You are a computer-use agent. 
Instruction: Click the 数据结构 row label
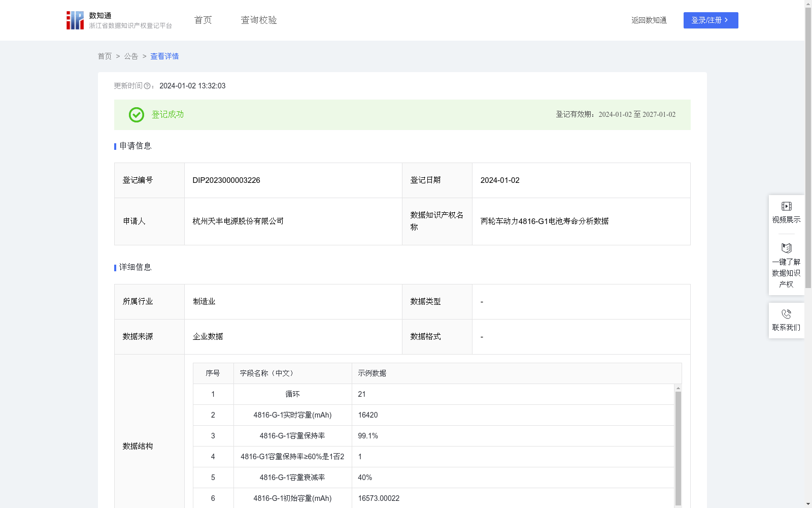(x=138, y=447)
